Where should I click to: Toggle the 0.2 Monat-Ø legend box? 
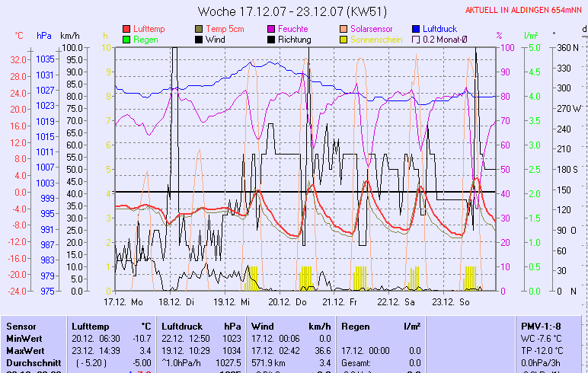coord(416,40)
